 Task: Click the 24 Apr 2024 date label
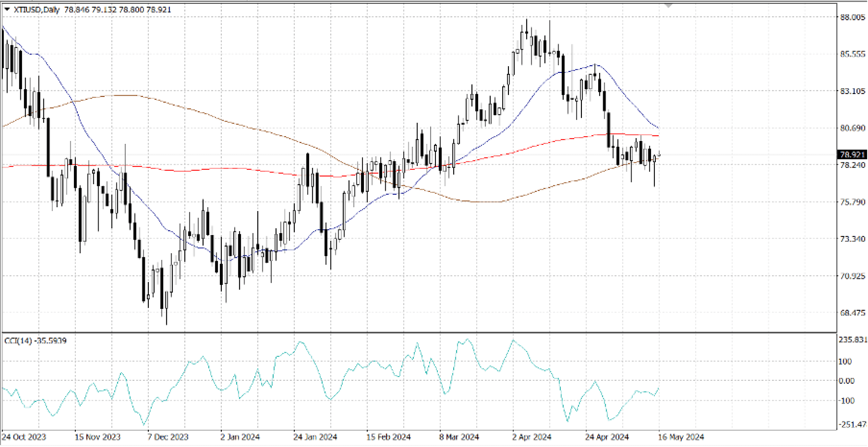(x=607, y=437)
